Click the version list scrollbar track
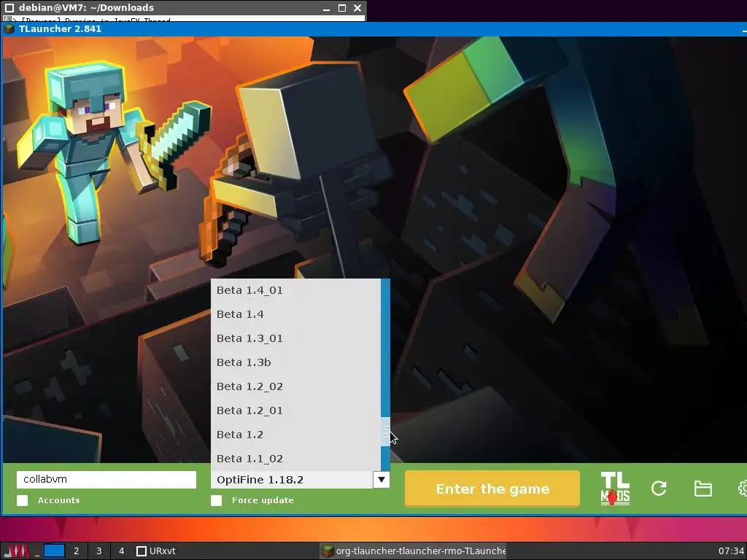Screen dimensions: 747x560 [385, 348]
